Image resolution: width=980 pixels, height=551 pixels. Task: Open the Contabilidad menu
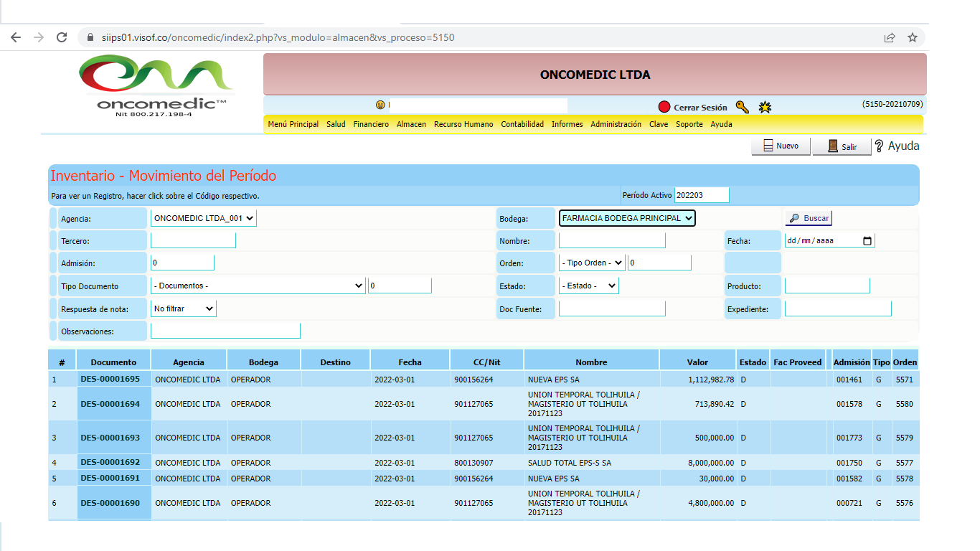[522, 124]
